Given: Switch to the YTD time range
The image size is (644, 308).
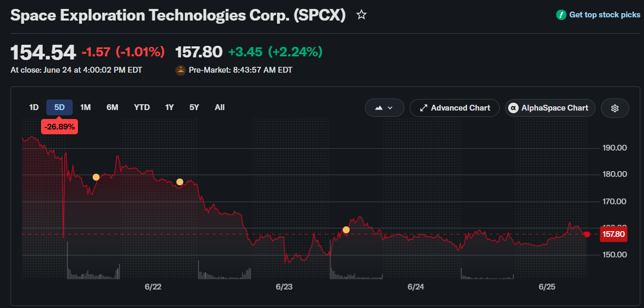Looking at the screenshot, I should click(142, 107).
